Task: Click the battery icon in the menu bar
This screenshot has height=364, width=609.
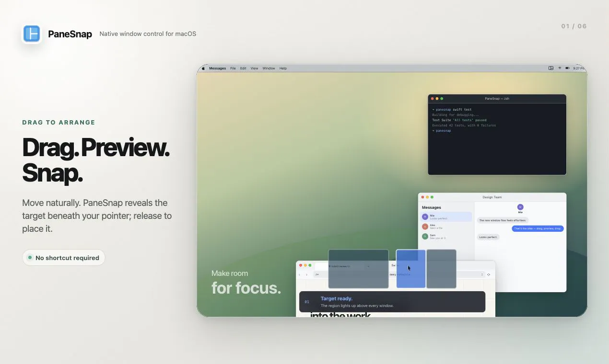Action: click(x=568, y=68)
